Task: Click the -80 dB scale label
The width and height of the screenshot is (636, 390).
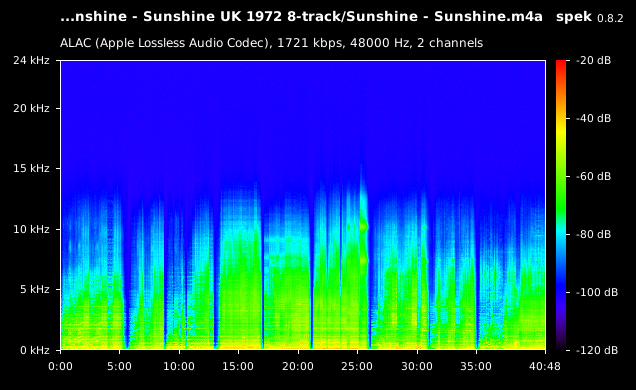Action: pyautogui.click(x=593, y=234)
